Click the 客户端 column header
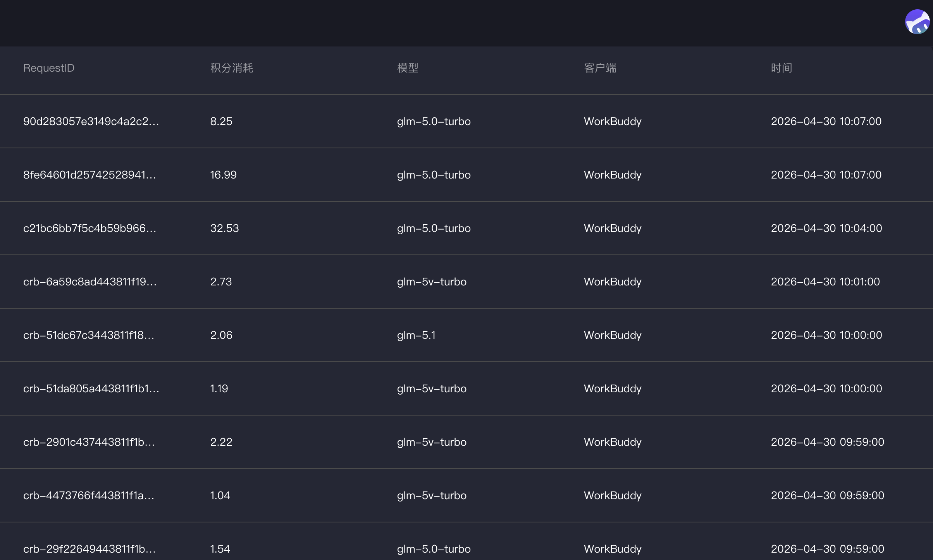 [600, 68]
